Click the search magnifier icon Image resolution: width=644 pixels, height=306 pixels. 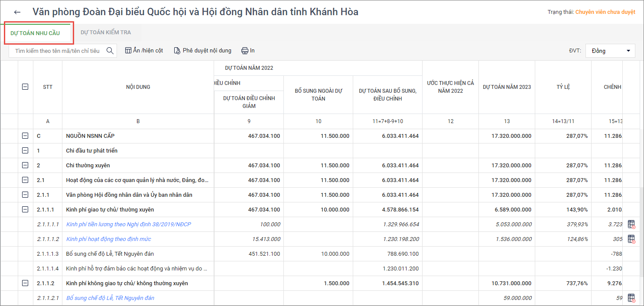pyautogui.click(x=110, y=51)
